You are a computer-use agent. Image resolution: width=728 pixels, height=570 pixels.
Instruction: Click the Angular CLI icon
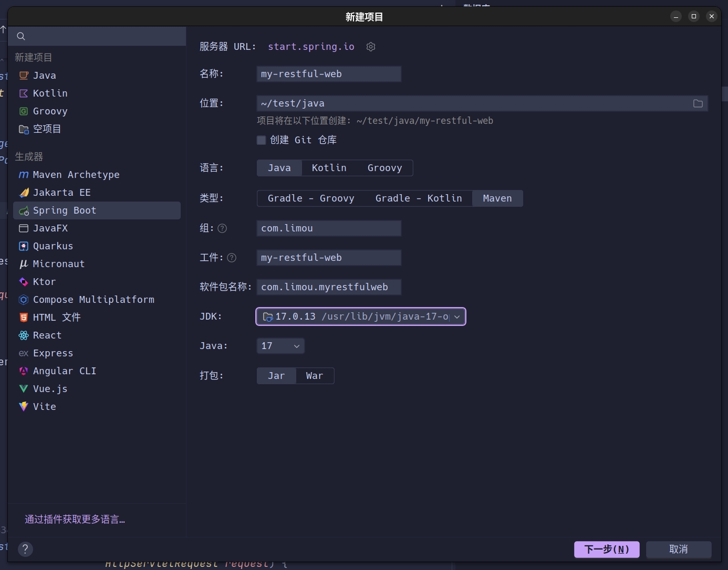24,371
